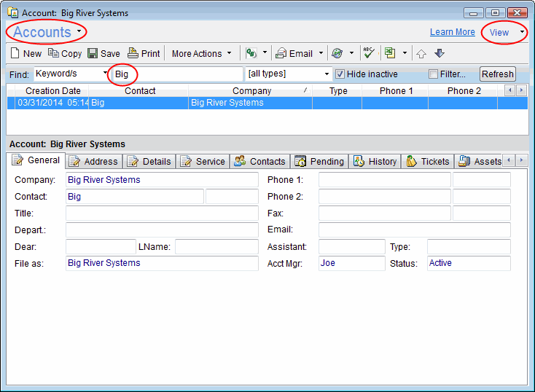Click the New account icon
This screenshot has height=392, width=535.
tap(15, 53)
